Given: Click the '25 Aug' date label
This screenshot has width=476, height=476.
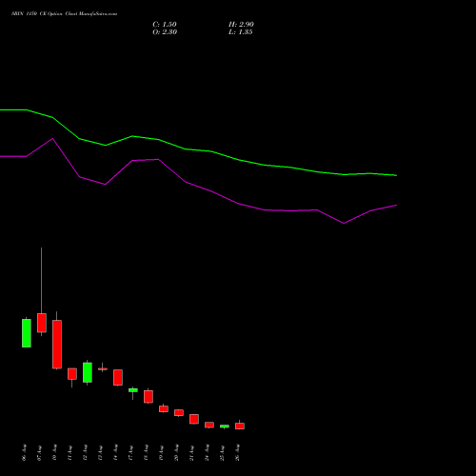Looking at the screenshot, I should [x=223, y=452].
